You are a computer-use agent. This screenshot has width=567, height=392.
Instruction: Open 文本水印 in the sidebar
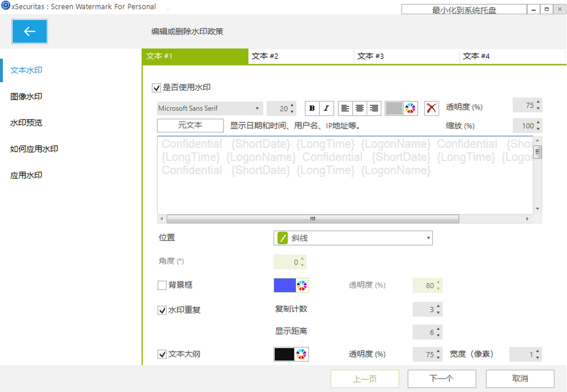click(x=26, y=70)
